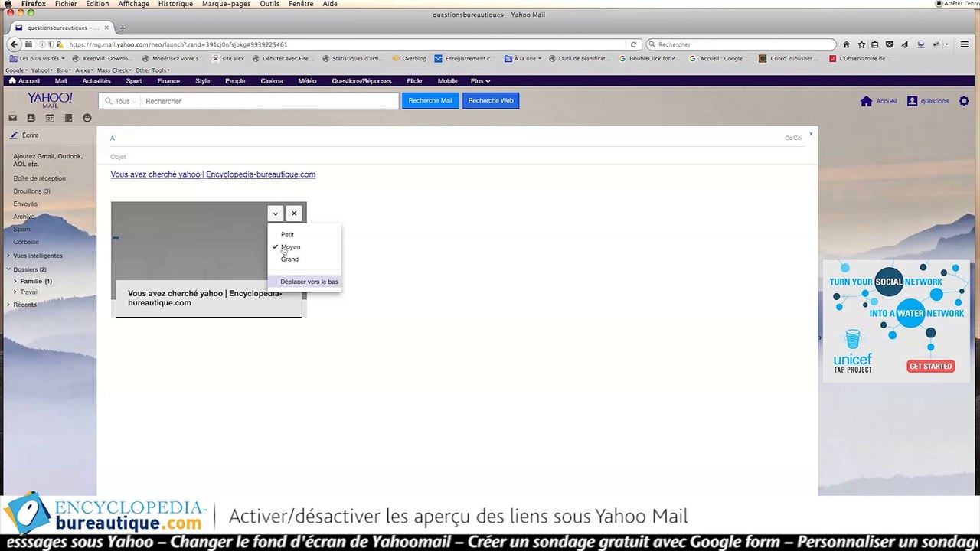Image resolution: width=980 pixels, height=551 pixels.
Task: Show the Cc/Cci fields
Action: tap(793, 138)
